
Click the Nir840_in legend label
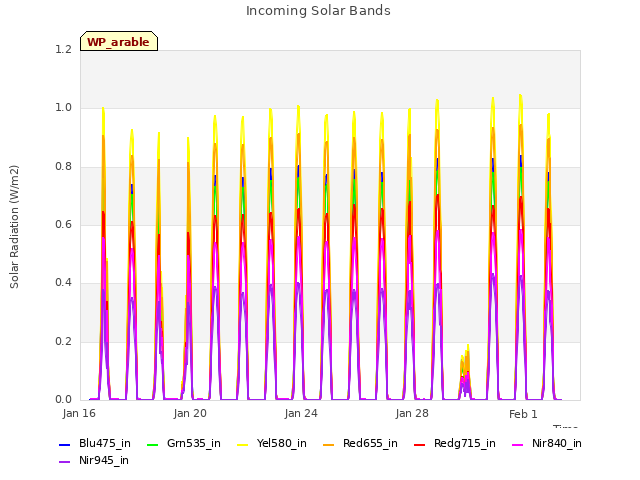point(557,443)
